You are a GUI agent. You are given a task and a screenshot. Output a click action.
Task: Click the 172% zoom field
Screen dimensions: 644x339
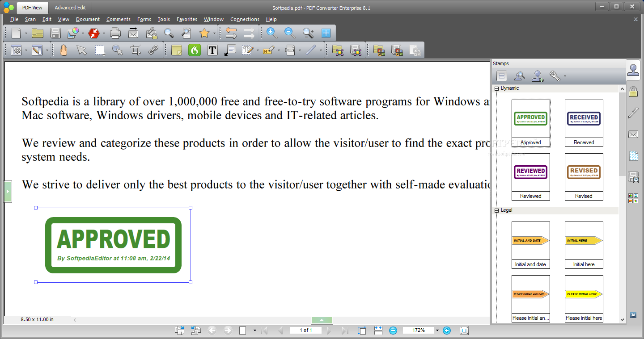(419, 331)
